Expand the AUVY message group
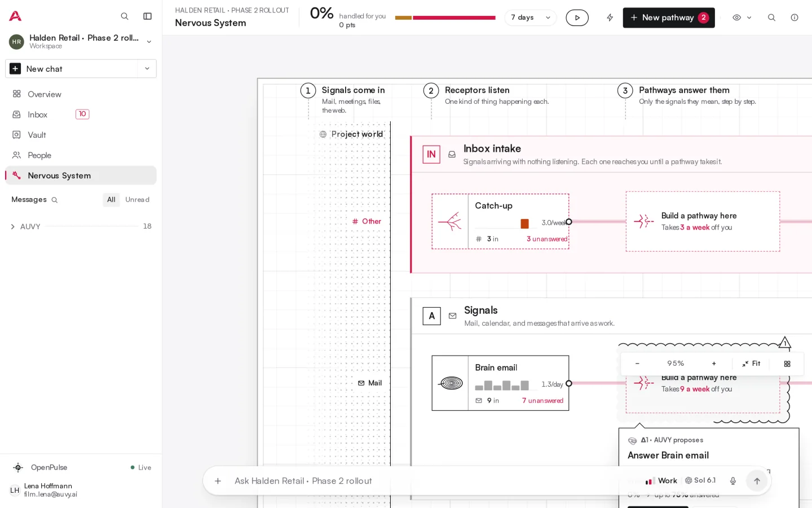 click(x=81, y=226)
